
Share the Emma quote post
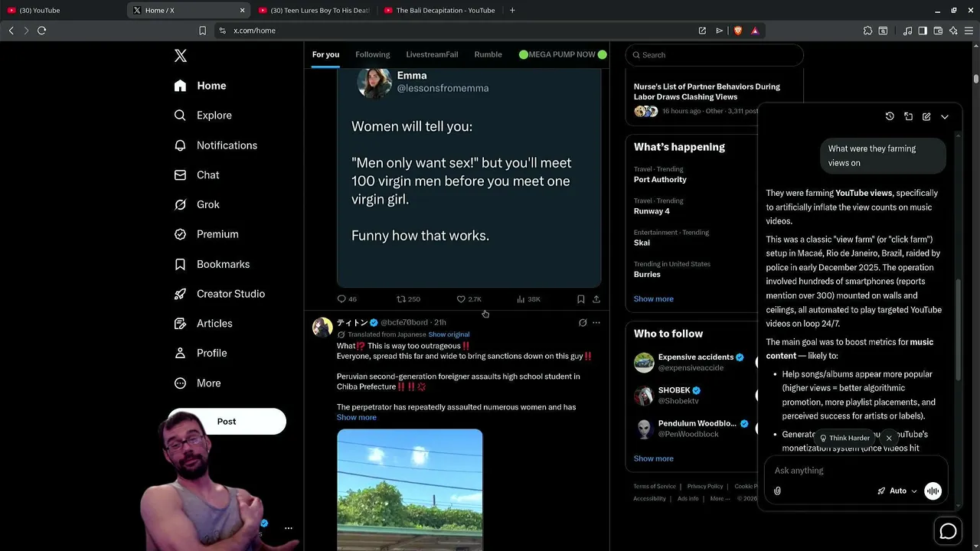click(596, 299)
